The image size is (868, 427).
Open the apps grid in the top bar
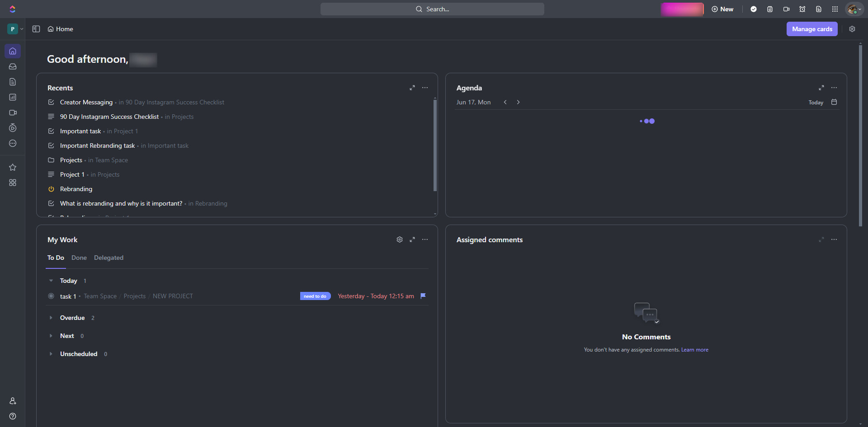tap(835, 9)
